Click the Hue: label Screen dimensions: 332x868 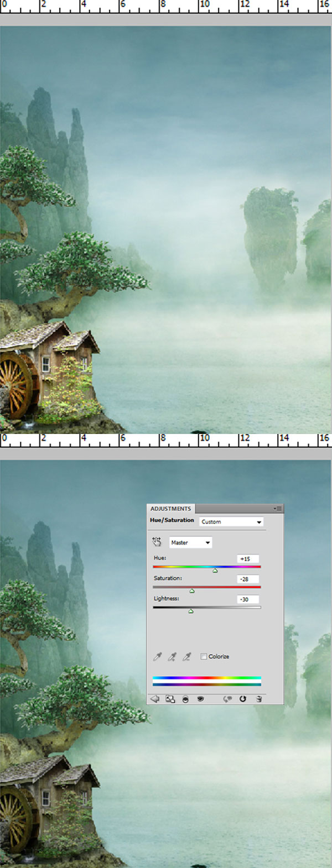(x=160, y=558)
